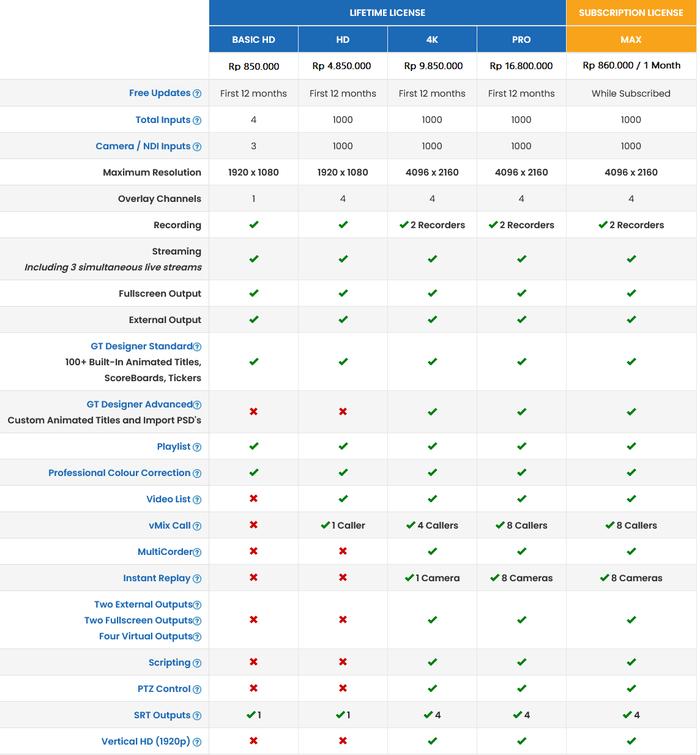Image resolution: width=700 pixels, height=755 pixels.
Task: Click the help icon next to Total Inputs
Action: pyautogui.click(x=197, y=120)
